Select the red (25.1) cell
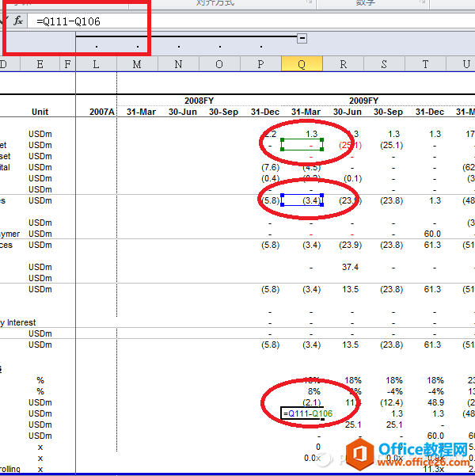The height and width of the screenshot is (476, 475). (x=350, y=145)
